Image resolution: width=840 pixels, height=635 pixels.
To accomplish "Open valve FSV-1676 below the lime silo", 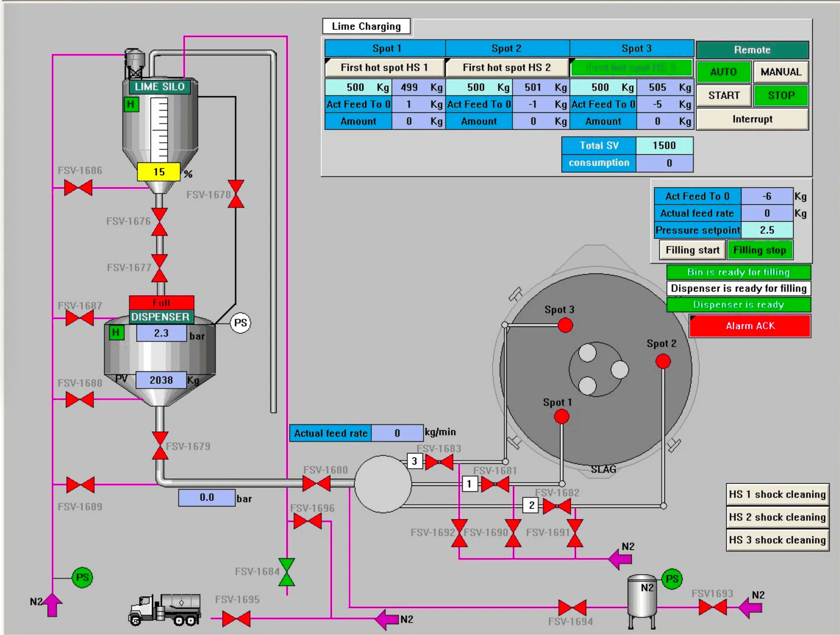I will tap(159, 222).
